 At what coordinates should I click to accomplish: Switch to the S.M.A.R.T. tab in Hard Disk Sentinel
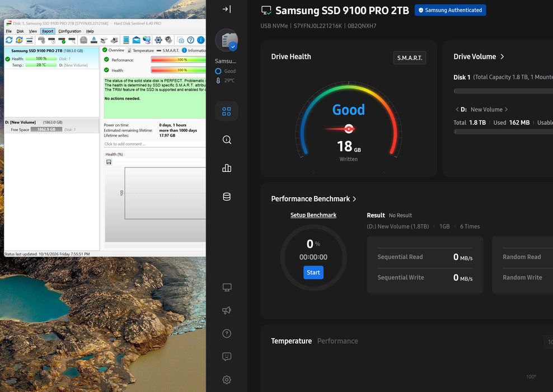168,50
